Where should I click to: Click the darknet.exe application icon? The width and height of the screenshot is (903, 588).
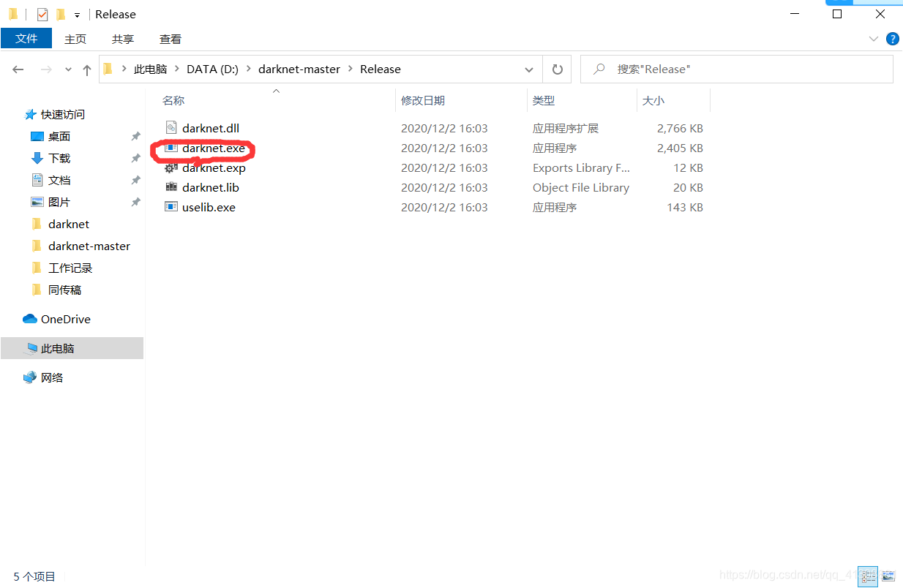(x=171, y=148)
